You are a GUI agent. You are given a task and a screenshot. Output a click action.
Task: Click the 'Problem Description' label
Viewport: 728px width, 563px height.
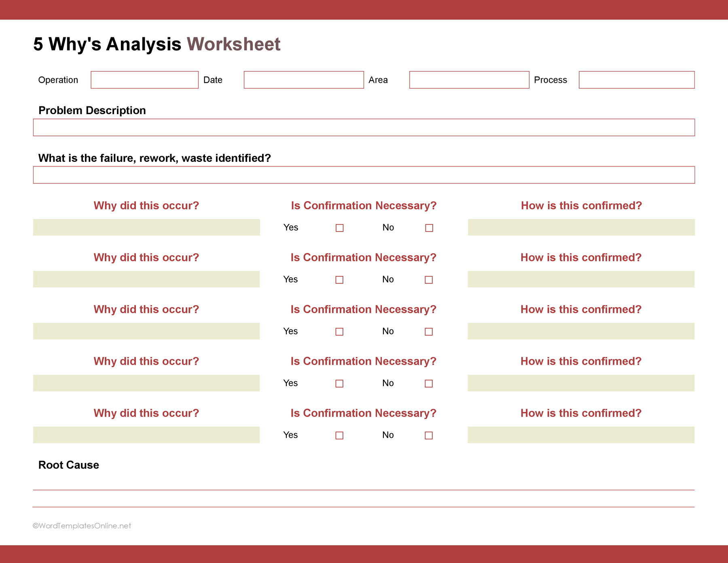(92, 110)
